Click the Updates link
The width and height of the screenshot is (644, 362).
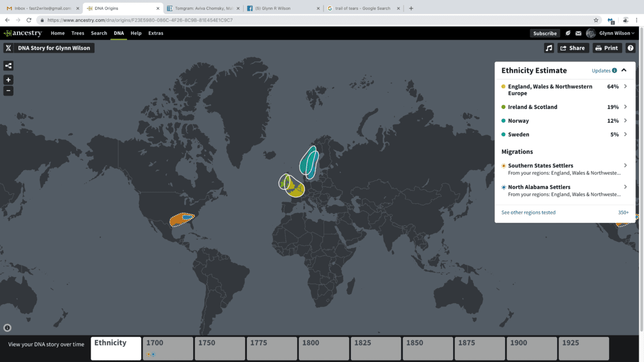601,70
